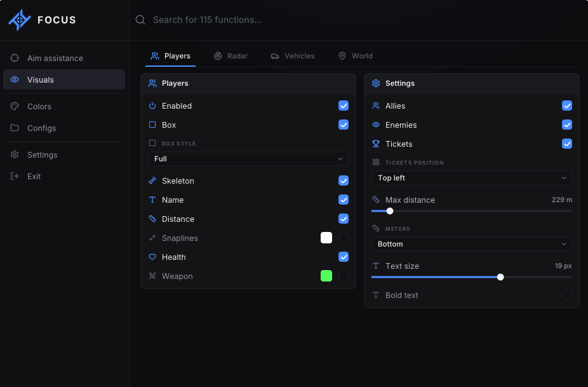
Task: Click the Aim assistance crosshair icon
Action: point(15,58)
